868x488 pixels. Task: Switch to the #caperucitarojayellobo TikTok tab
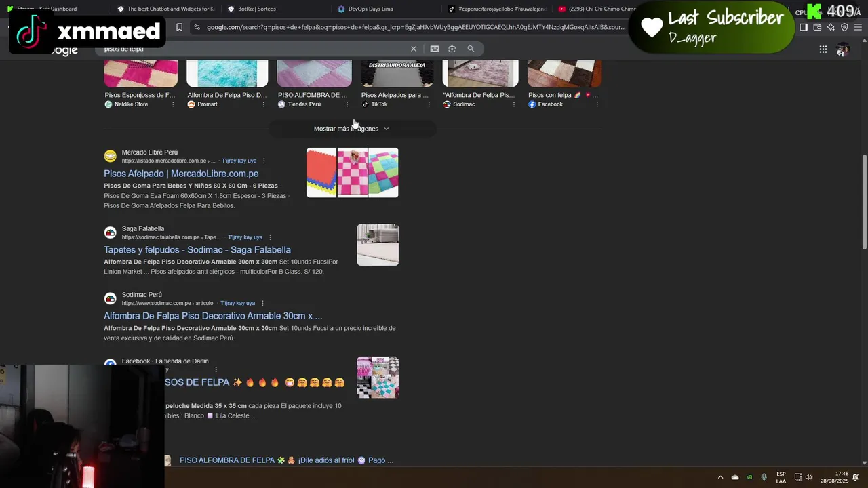(x=497, y=9)
